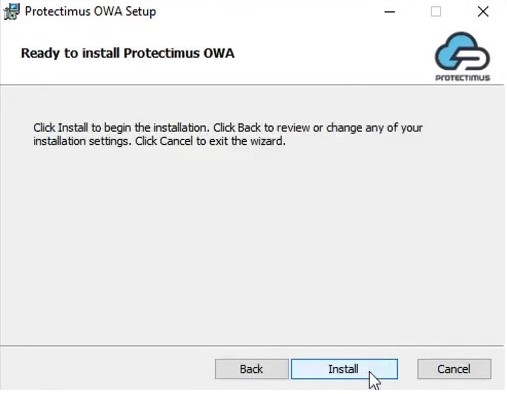Screen dimensions: 507x394
Task: Click the divider line beneath the header banner
Action: click(x=252, y=85)
